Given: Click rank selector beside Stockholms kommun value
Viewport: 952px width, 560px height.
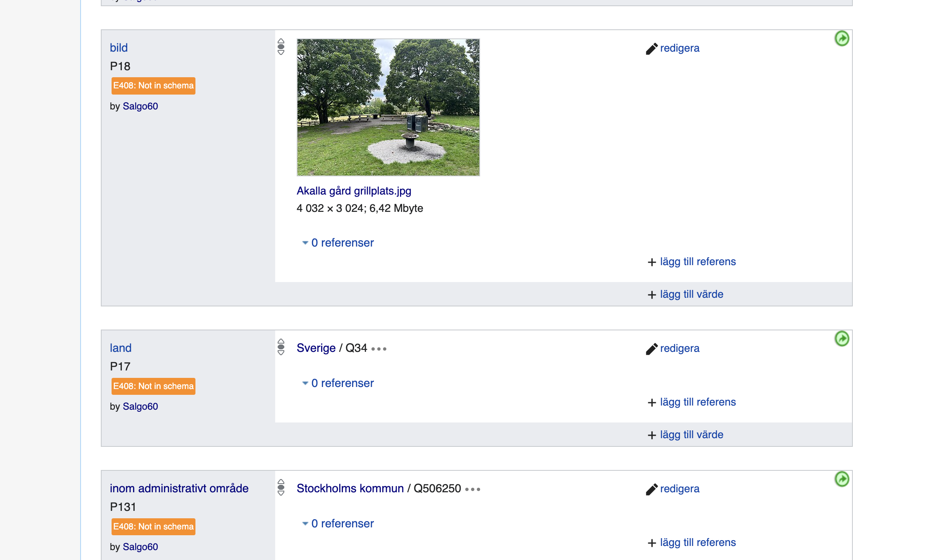Looking at the screenshot, I should point(281,487).
